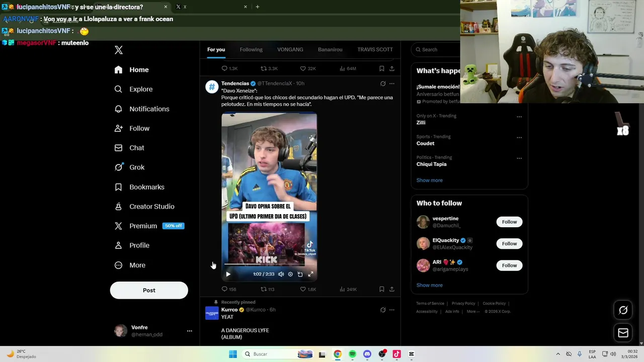The width and height of the screenshot is (644, 362).
Task: Switch to the VONGANG tab
Action: (290, 49)
